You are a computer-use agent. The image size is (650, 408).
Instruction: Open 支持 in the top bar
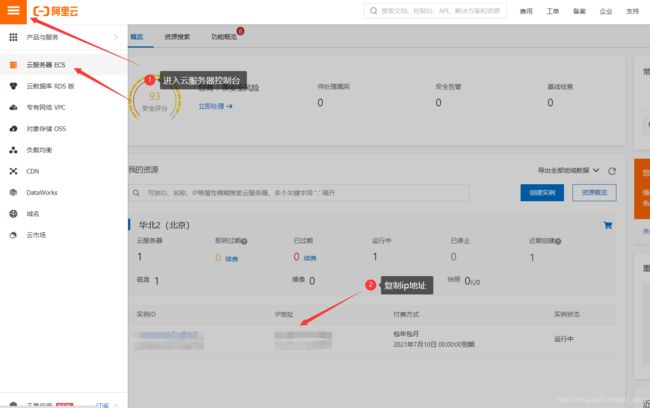(x=632, y=11)
